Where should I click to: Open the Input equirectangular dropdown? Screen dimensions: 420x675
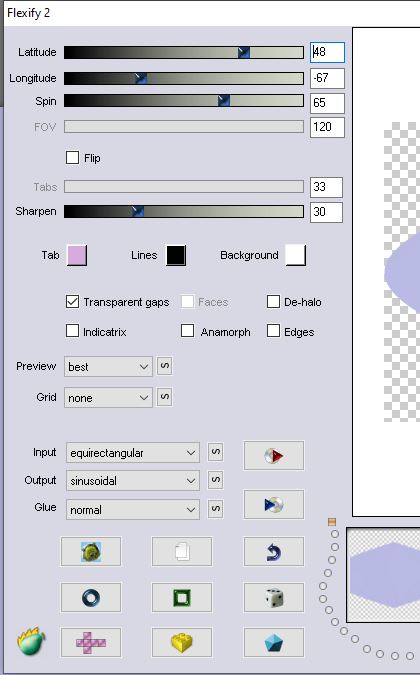point(133,453)
